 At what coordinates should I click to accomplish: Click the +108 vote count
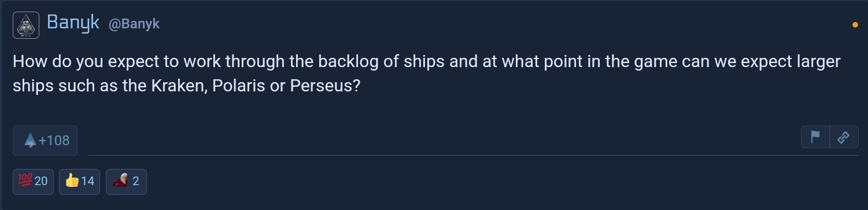click(54, 141)
